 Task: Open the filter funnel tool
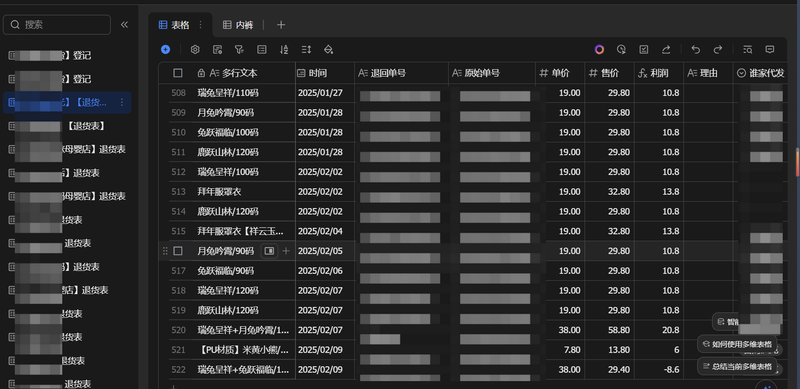[239, 50]
